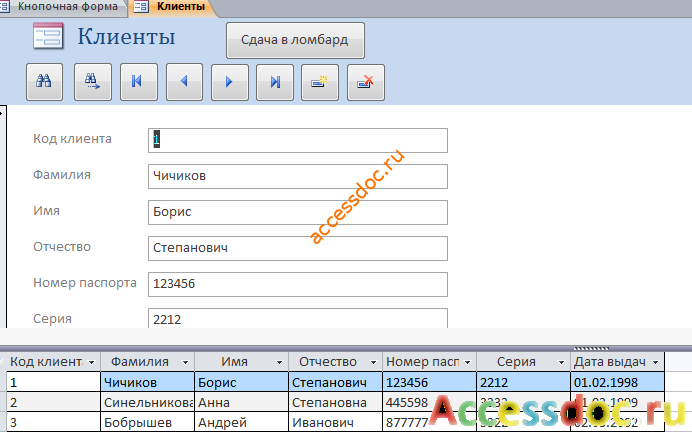Image resolution: width=692 pixels, height=432 pixels.
Task: Select the client code cell 3
Action: click(x=53, y=422)
